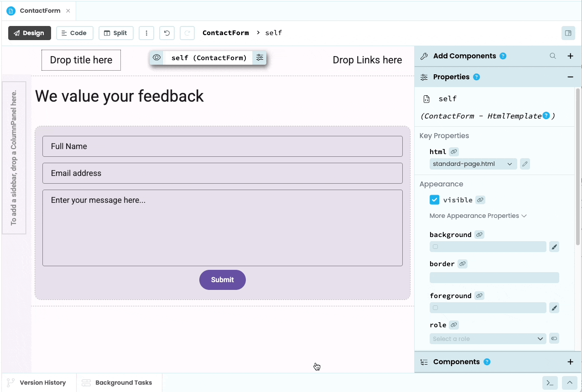Open the Select a role dropdown

487,339
